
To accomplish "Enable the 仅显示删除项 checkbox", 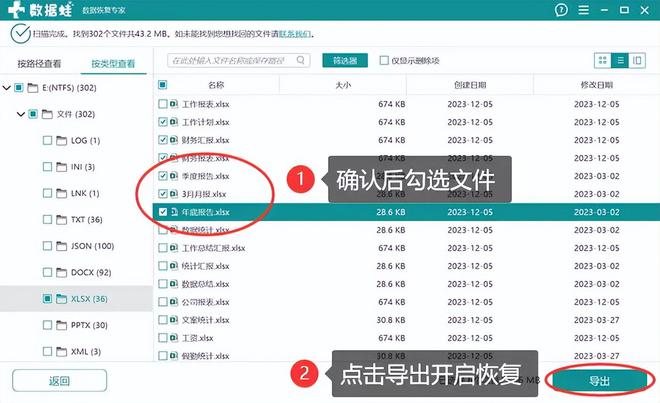I will [384, 61].
